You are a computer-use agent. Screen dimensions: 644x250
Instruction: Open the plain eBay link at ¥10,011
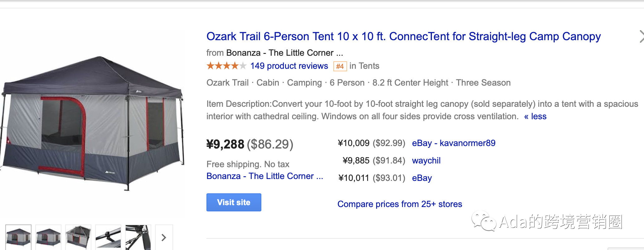pyautogui.click(x=422, y=178)
